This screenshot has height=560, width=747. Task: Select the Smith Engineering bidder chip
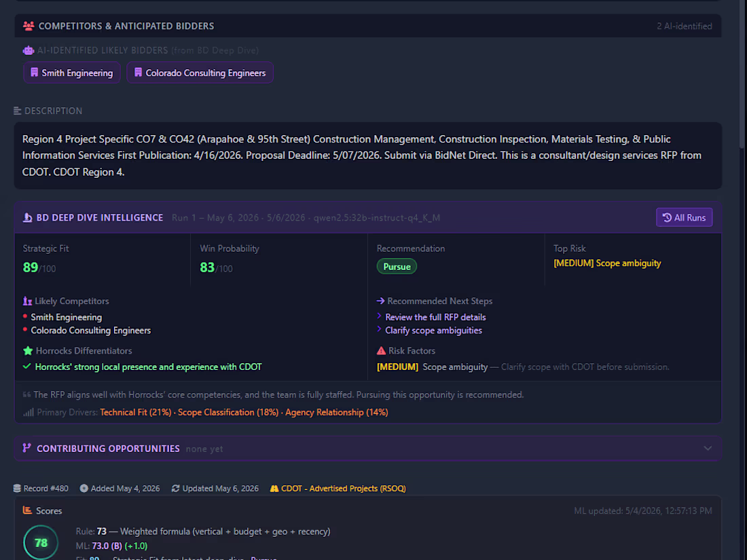point(72,73)
